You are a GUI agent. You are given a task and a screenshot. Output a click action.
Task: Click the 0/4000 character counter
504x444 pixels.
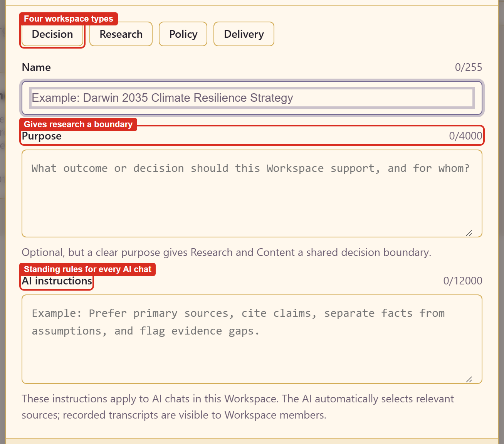pos(465,136)
